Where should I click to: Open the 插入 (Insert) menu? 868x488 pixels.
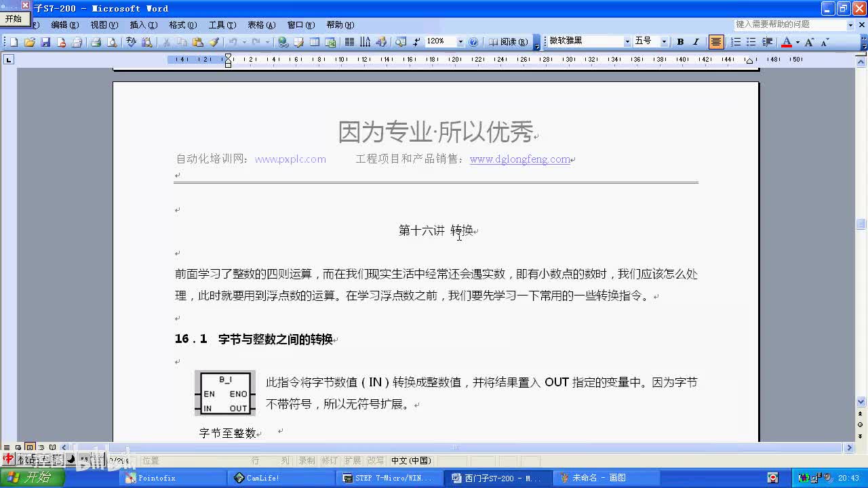pyautogui.click(x=143, y=25)
